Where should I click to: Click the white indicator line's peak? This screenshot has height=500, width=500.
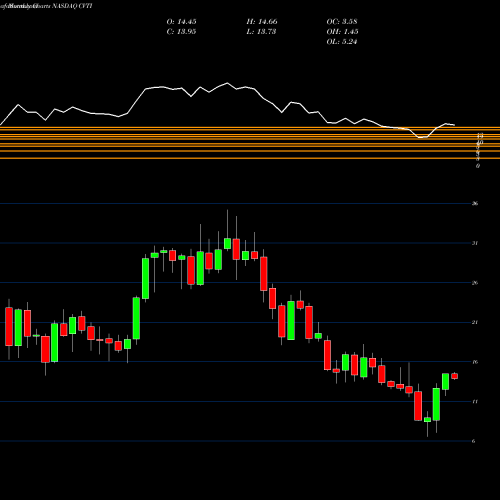[x=228, y=83]
